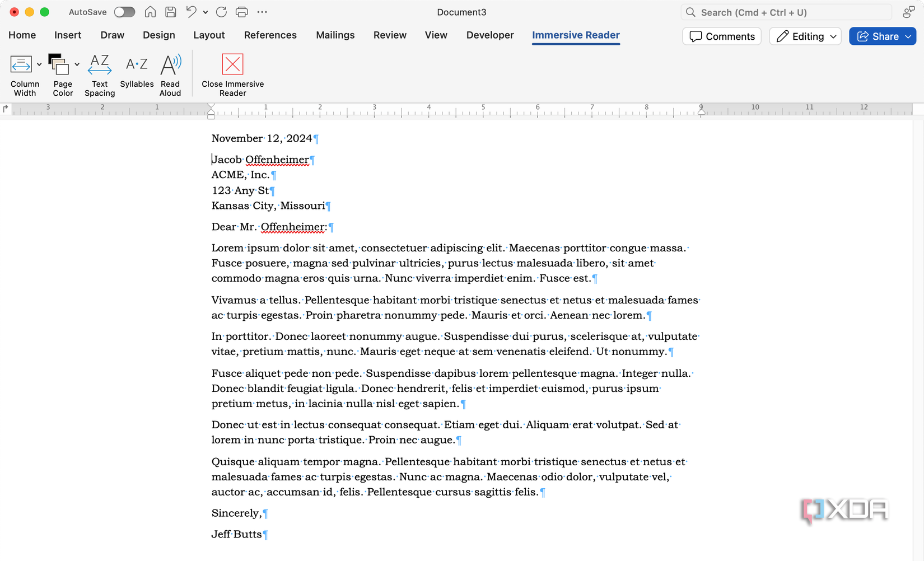Undo the last action
Image resolution: width=924 pixels, height=561 pixels.
(x=192, y=12)
